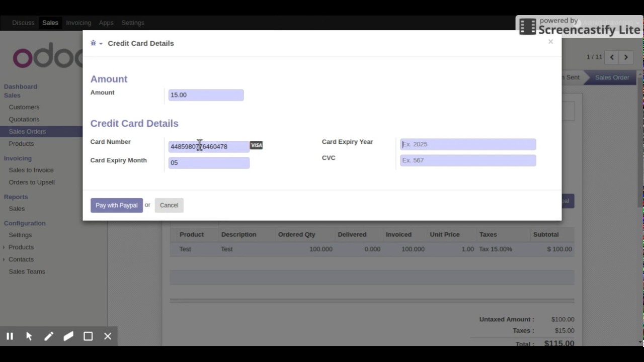Viewport: 644px width, 362px height.
Task: Sort by Invoiced column header
Action: 398,234
